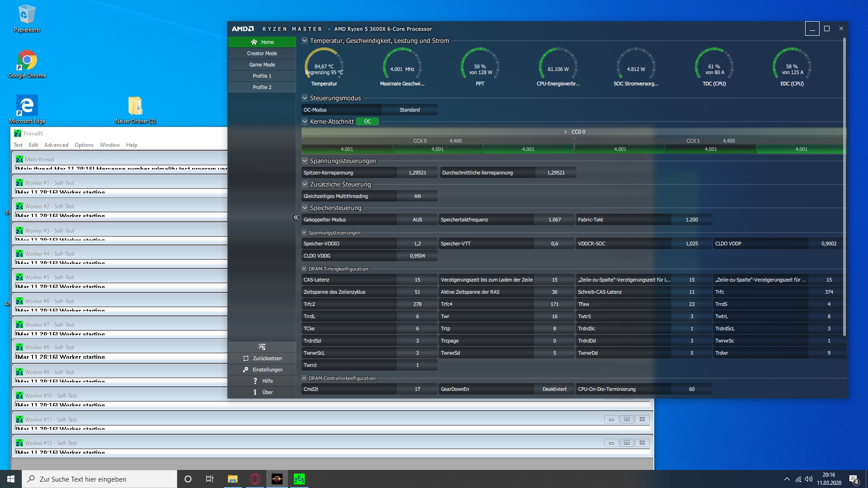Open the Prime95 icon in the taskbar
The image size is (868, 488).
(x=299, y=479)
